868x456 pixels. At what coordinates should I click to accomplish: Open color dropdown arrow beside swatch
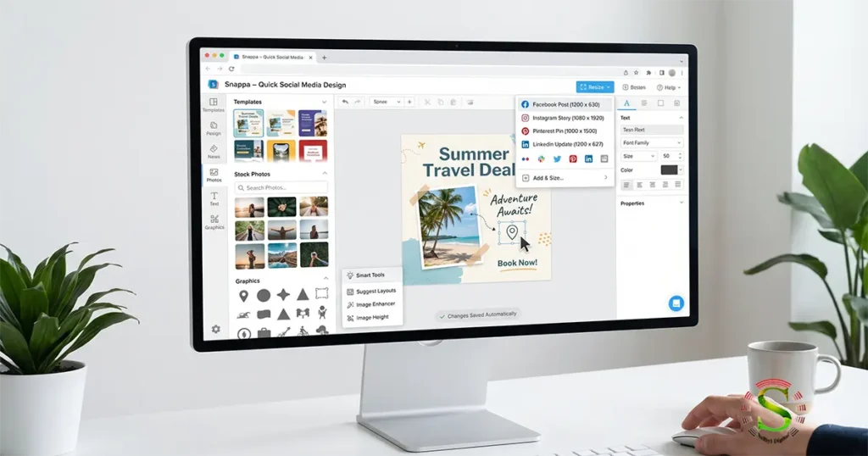click(x=681, y=170)
